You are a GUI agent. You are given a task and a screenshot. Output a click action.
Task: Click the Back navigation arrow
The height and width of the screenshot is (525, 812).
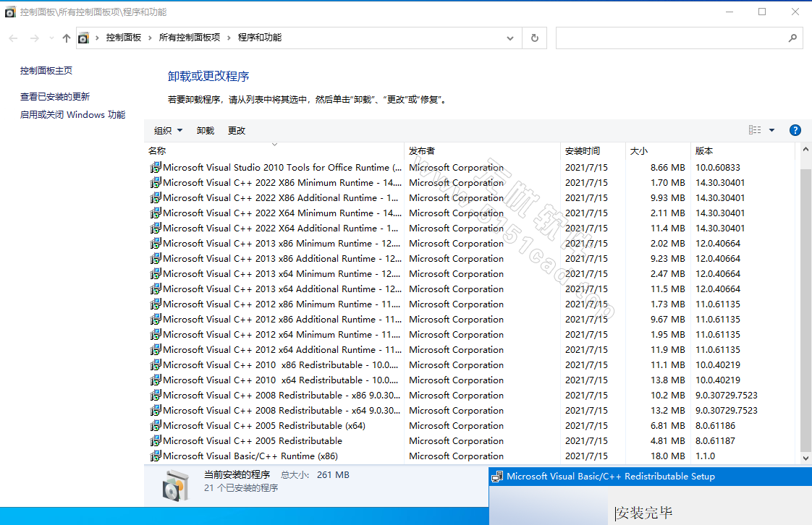point(14,38)
